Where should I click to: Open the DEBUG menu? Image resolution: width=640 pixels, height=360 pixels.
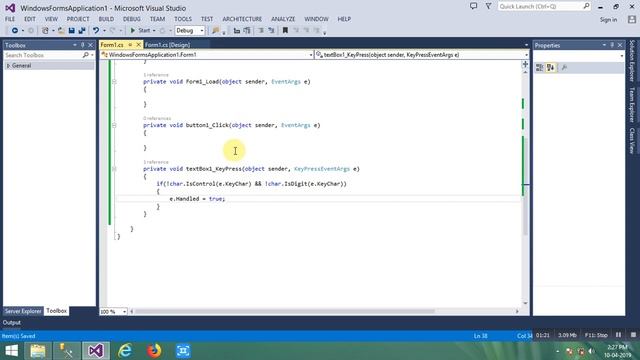tap(131, 19)
